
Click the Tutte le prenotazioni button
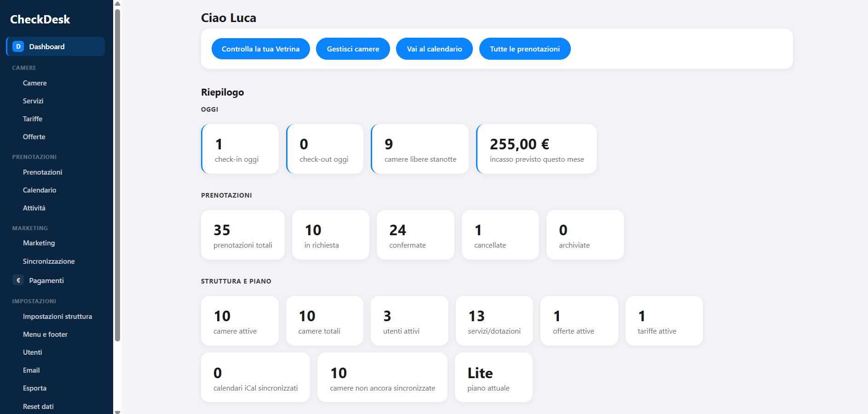(x=525, y=49)
